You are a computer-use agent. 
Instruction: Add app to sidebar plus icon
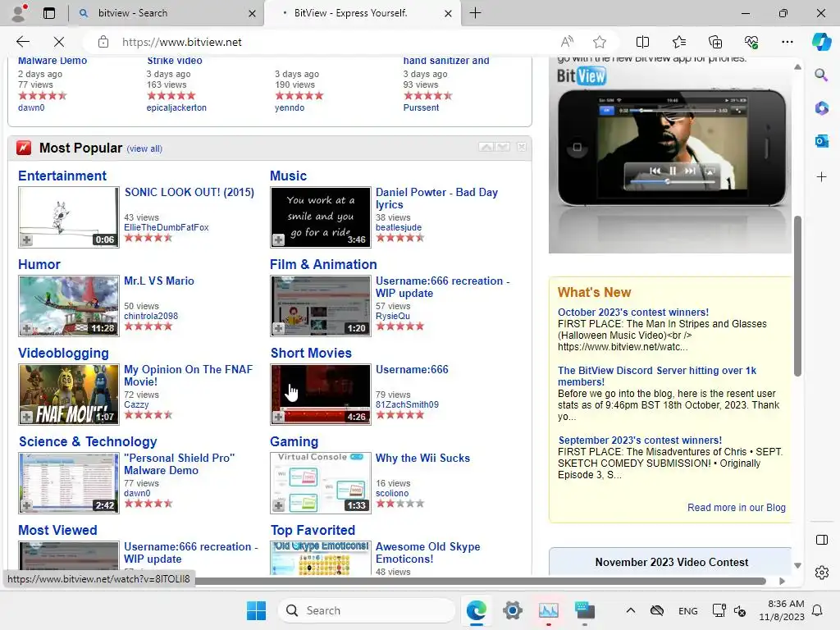(x=821, y=177)
